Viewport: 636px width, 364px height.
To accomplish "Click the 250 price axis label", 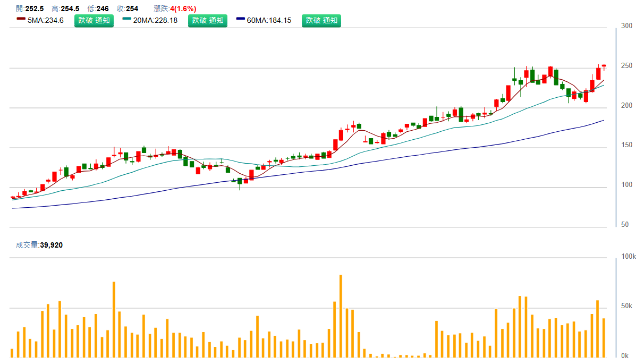I will pyautogui.click(x=626, y=66).
